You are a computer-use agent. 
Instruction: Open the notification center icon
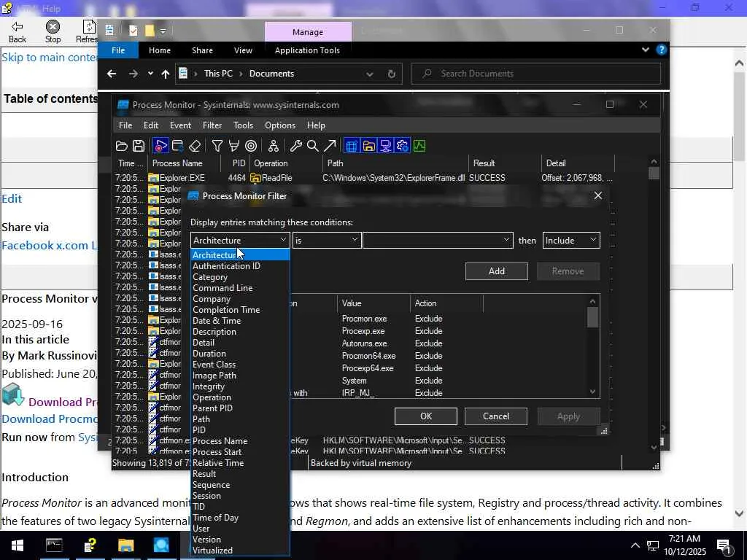[x=724, y=545]
